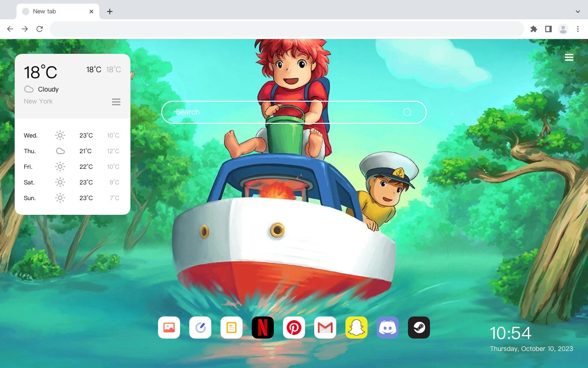Click the browser forward arrow
The height and width of the screenshot is (368, 588).
click(25, 29)
